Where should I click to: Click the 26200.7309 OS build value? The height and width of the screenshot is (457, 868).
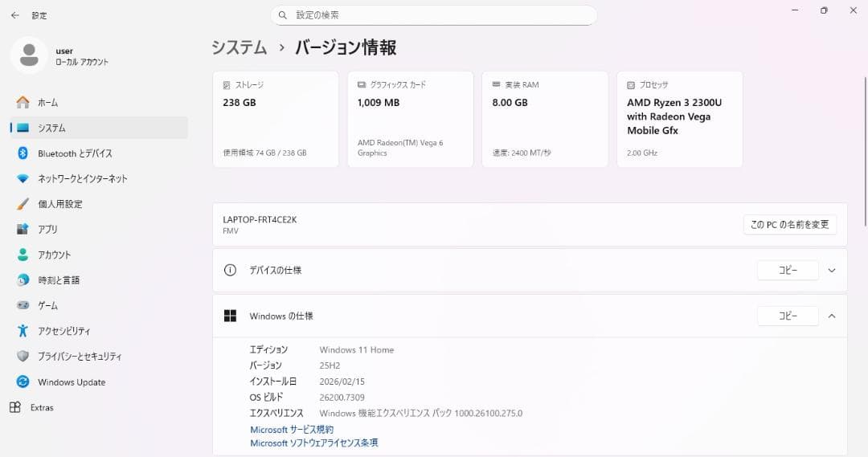click(342, 398)
